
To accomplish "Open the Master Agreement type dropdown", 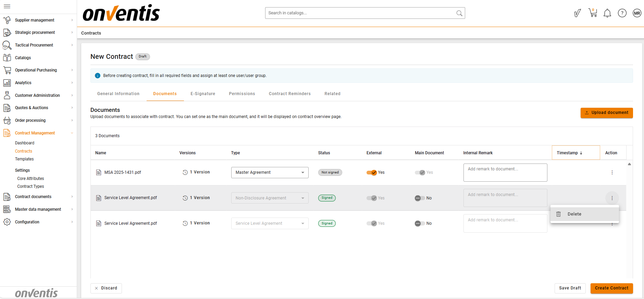I will (x=270, y=172).
